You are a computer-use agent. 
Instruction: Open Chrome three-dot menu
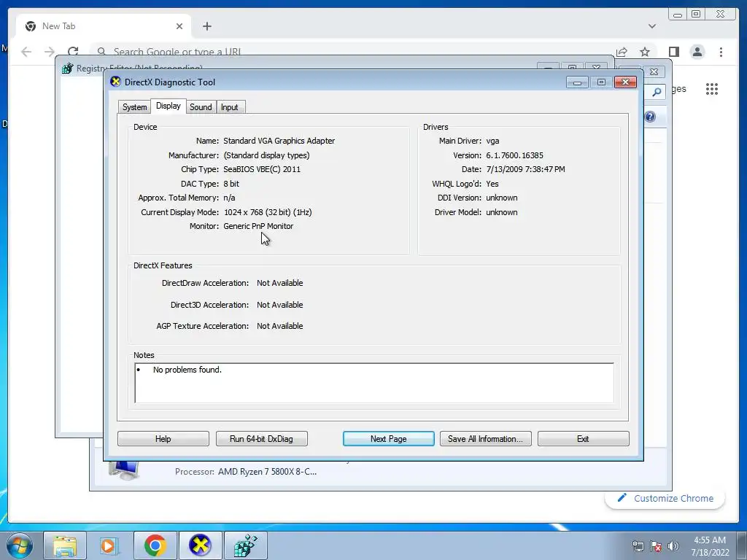pos(721,52)
